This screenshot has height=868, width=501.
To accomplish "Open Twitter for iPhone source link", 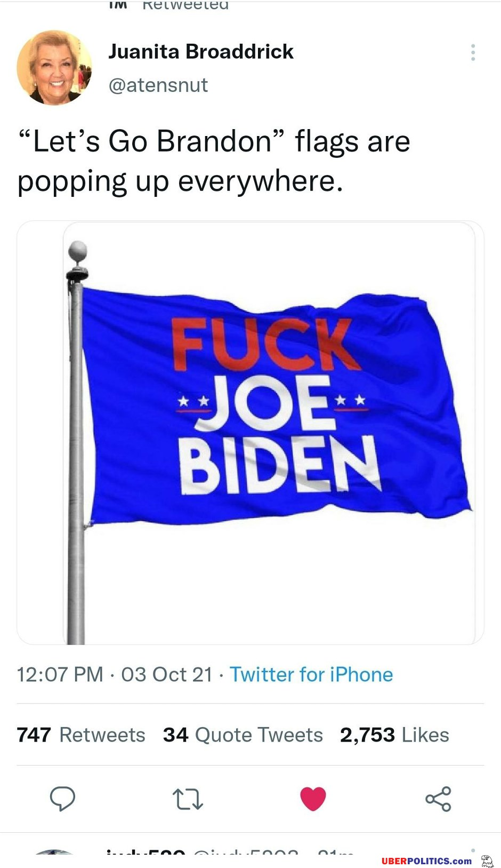I will 311,674.
